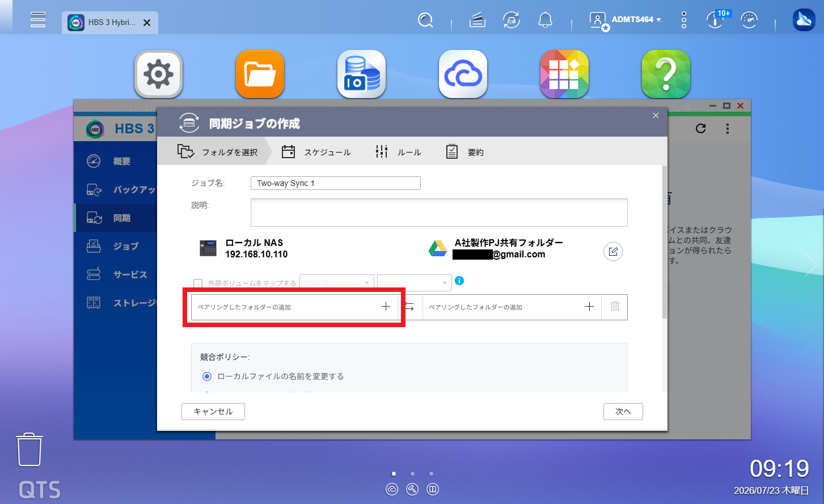Viewport: 824px width, 504px height.
Task: Focus the ジョブ名 field Two-way Sync 1
Action: point(336,183)
